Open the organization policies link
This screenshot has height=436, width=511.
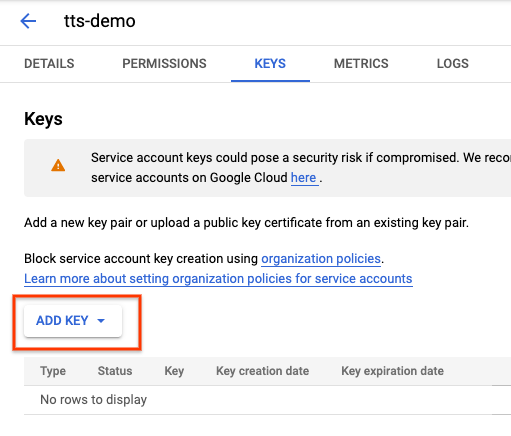[321, 259]
